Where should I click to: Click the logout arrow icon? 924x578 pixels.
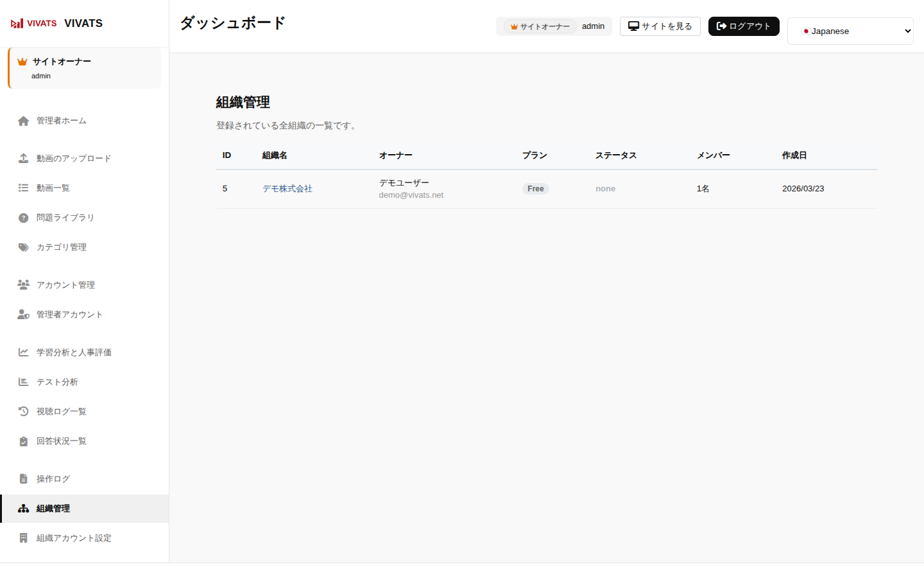(721, 26)
